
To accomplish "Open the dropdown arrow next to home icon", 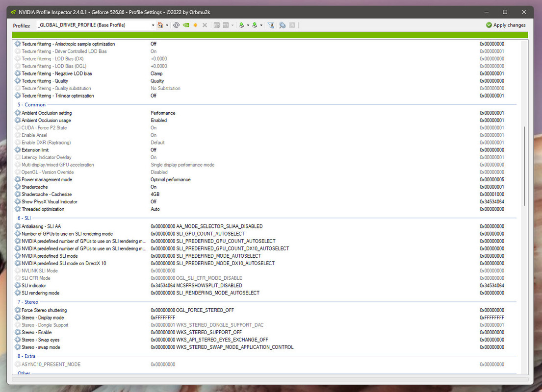I will [167, 25].
